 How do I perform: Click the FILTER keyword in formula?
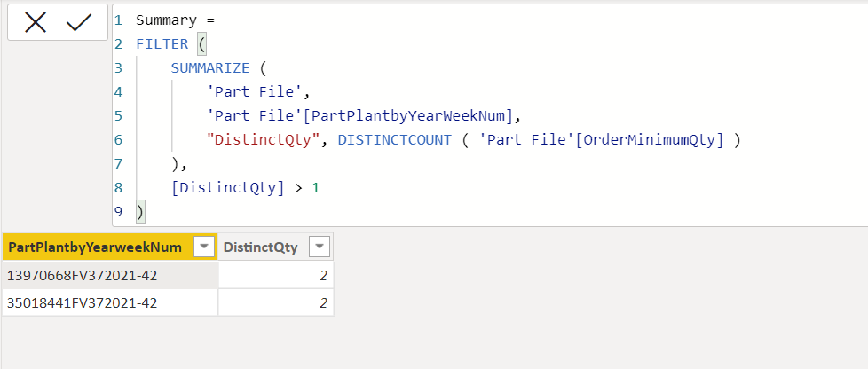point(162,44)
